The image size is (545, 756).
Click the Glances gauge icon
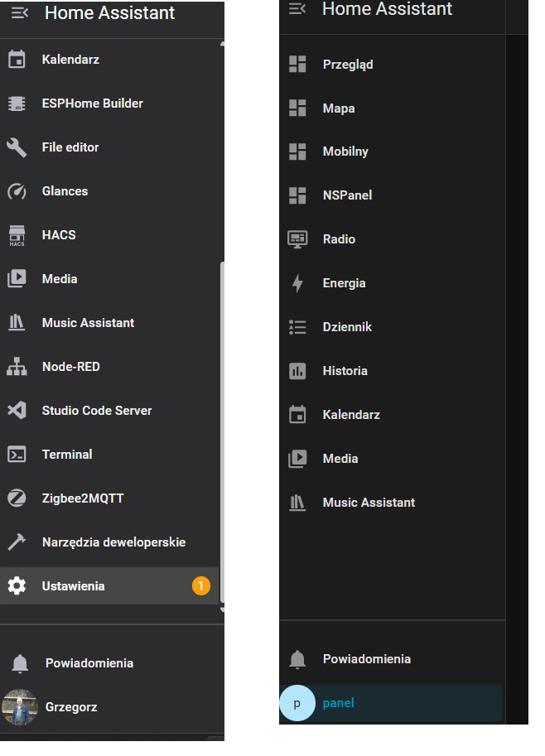[x=17, y=191]
